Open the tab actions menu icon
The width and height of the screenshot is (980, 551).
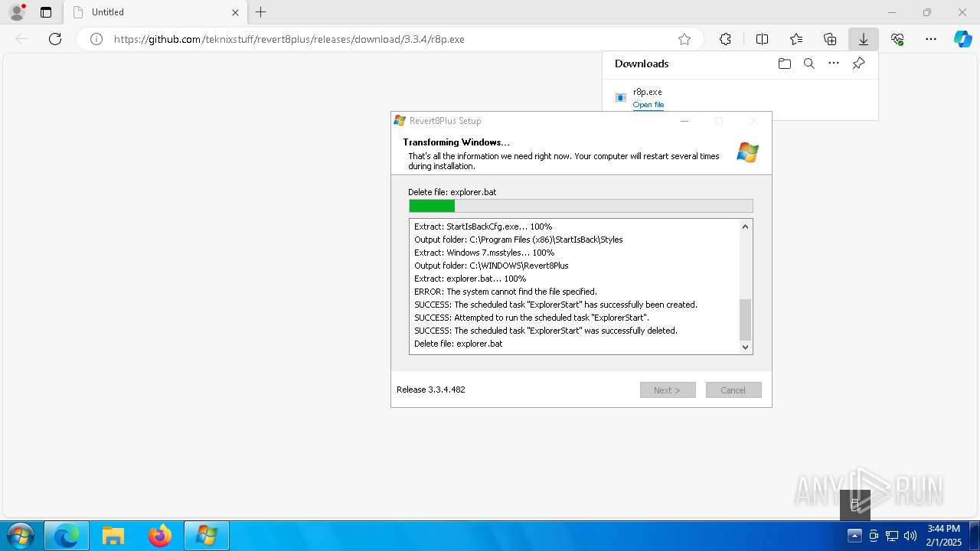(46, 12)
